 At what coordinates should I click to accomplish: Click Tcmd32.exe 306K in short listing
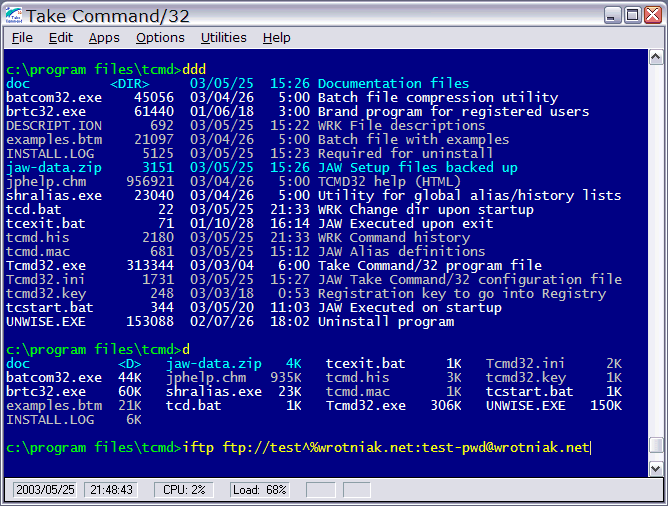point(394,405)
